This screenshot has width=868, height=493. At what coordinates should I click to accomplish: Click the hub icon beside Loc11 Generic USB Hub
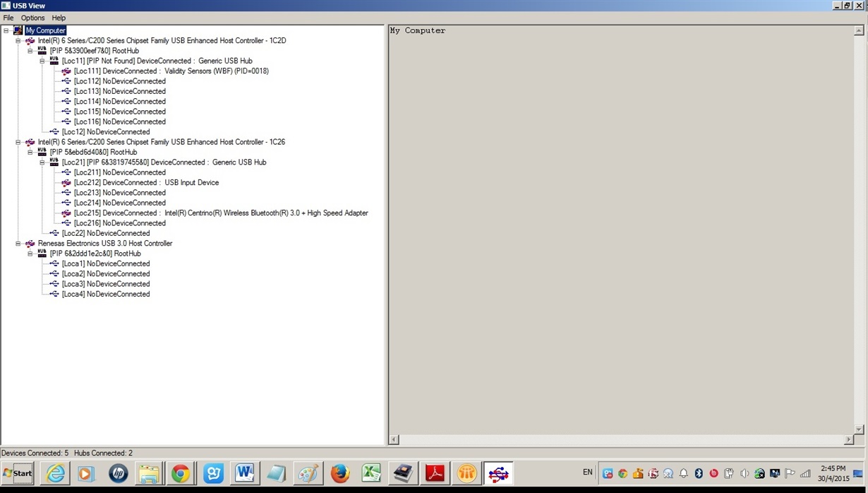point(54,61)
